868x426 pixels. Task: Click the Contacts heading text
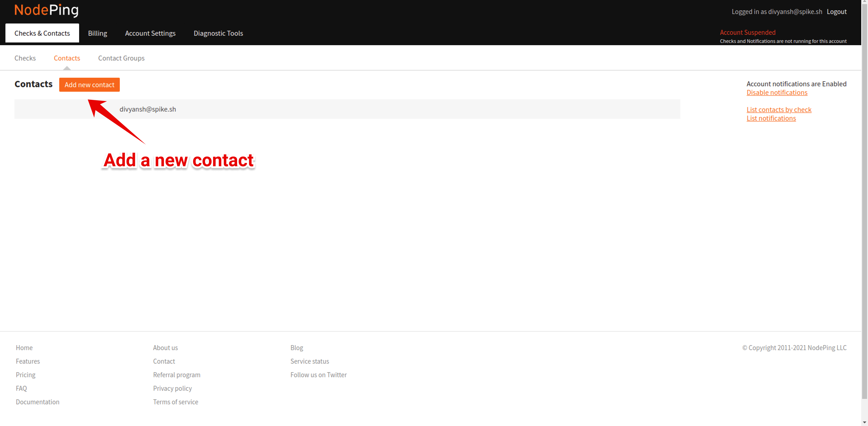pyautogui.click(x=33, y=84)
